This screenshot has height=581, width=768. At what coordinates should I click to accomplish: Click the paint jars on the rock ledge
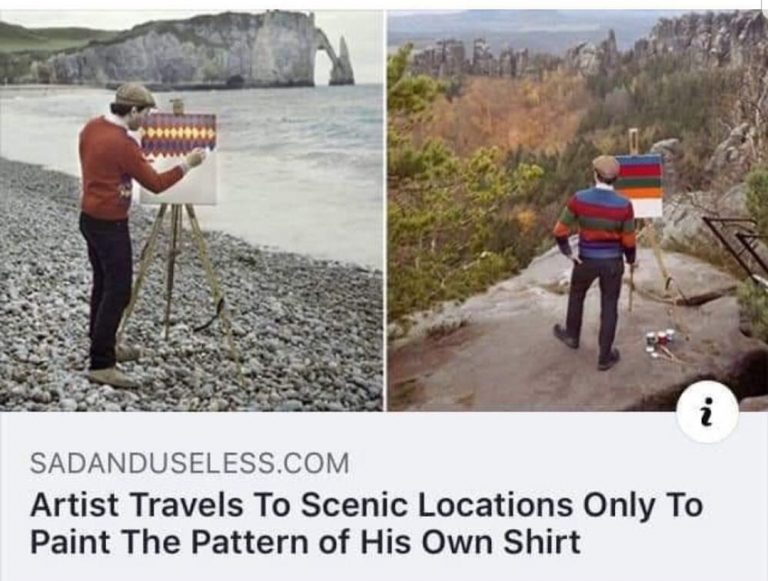click(x=659, y=343)
